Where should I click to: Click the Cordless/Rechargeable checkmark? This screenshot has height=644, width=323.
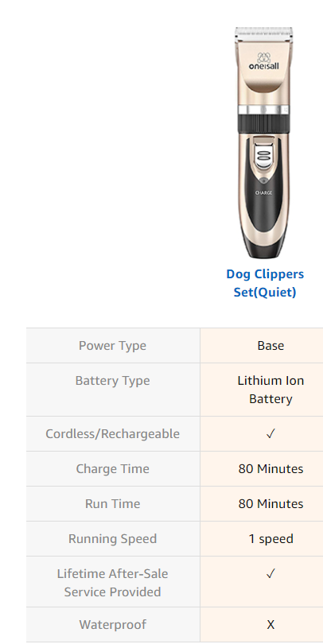270,434
